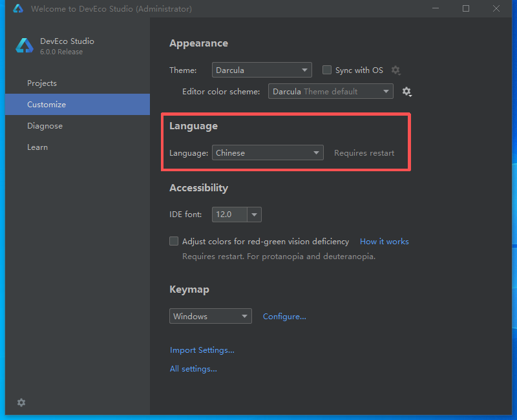The height and width of the screenshot is (420, 517).
Task: Click the Import Settings... link
Action: (202, 350)
